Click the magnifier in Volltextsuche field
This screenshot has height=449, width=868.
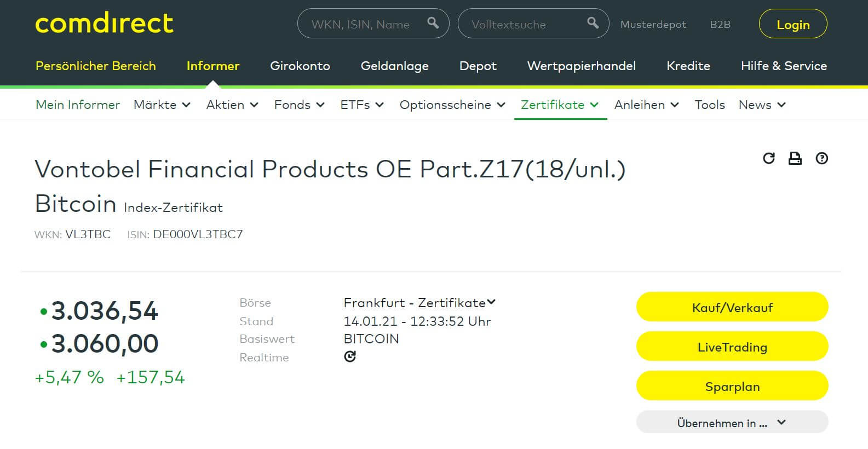(593, 23)
